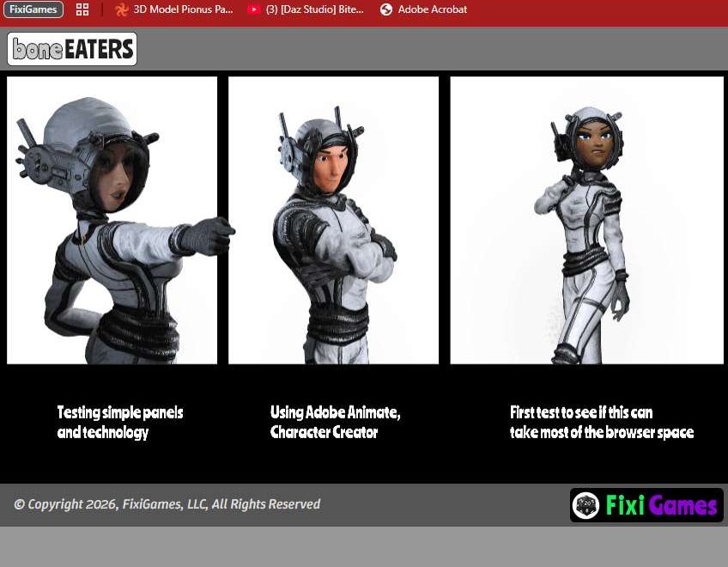Screen dimensions: 728x567
Task: Click the green and purple Fixi Games text
Action: (x=661, y=505)
